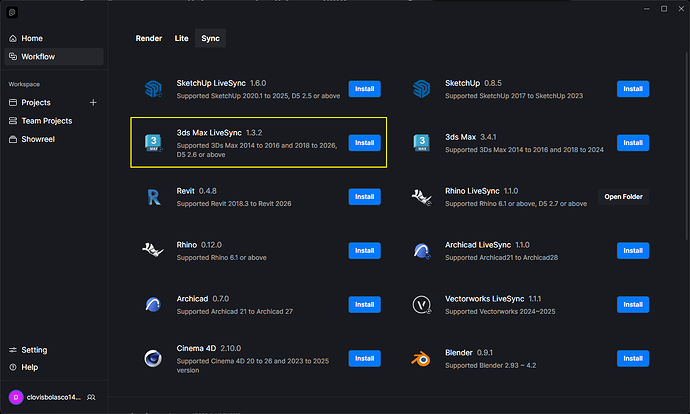The width and height of the screenshot is (690, 414).
Task: Click the 3ds Max LiveSync plugin icon
Action: coord(153,143)
